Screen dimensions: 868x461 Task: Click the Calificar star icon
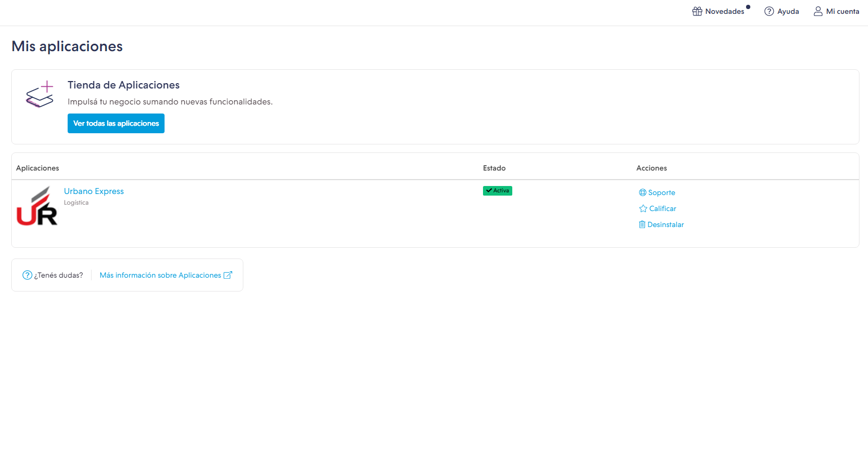pos(643,208)
